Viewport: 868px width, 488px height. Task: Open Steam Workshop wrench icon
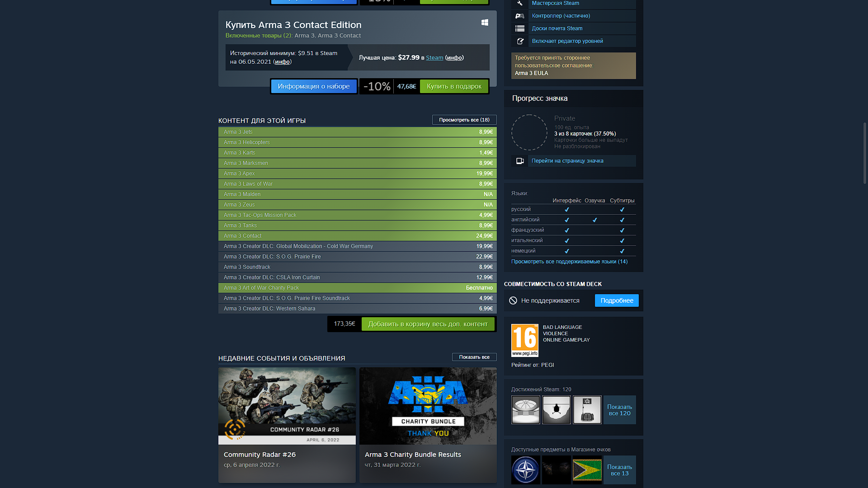[520, 3]
